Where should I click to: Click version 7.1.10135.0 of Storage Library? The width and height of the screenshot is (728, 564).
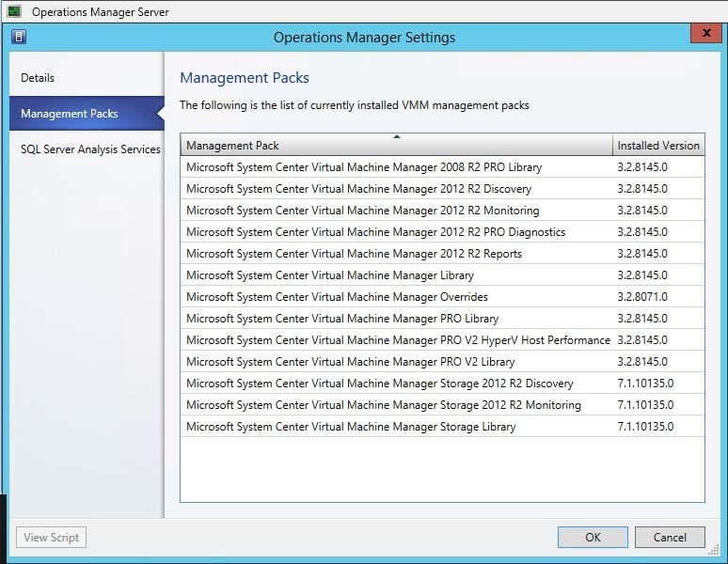click(x=645, y=426)
